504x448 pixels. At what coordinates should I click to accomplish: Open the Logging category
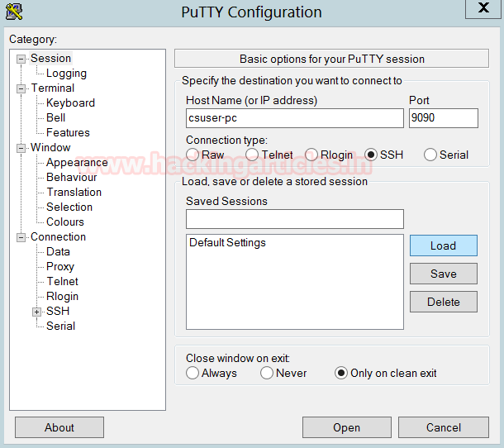[x=66, y=74]
